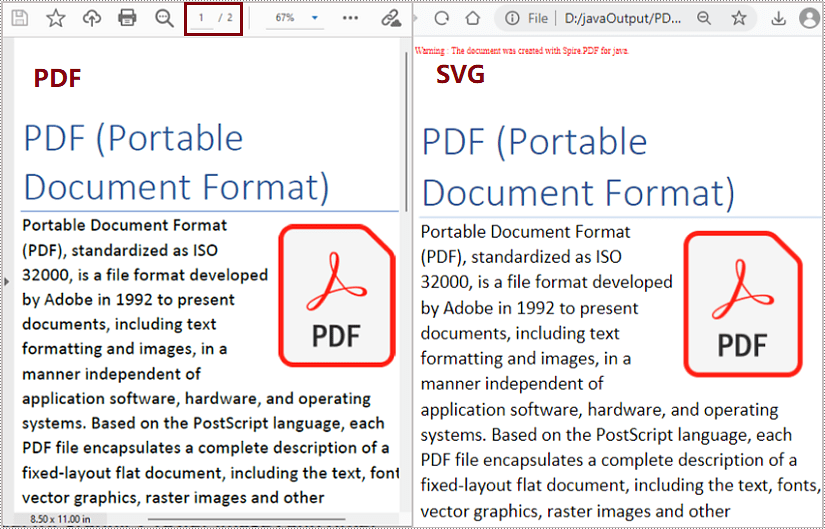Click the total page count '/ 2'
The width and height of the screenshot is (825, 529).
(x=226, y=18)
